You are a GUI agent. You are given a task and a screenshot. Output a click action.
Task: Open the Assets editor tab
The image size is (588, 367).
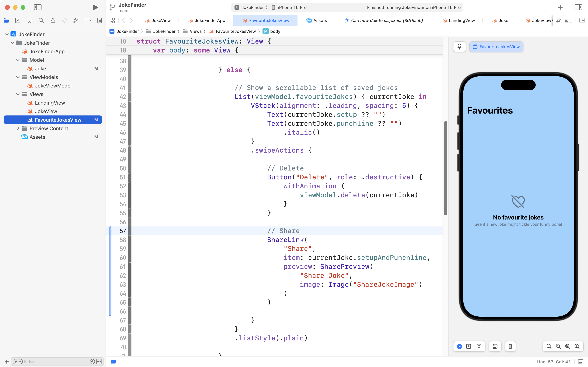coord(320,20)
